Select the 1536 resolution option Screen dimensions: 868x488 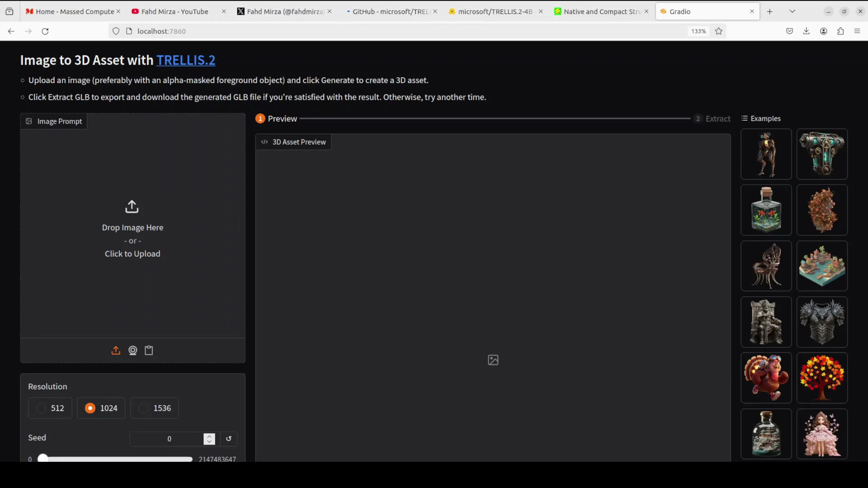[x=155, y=408]
